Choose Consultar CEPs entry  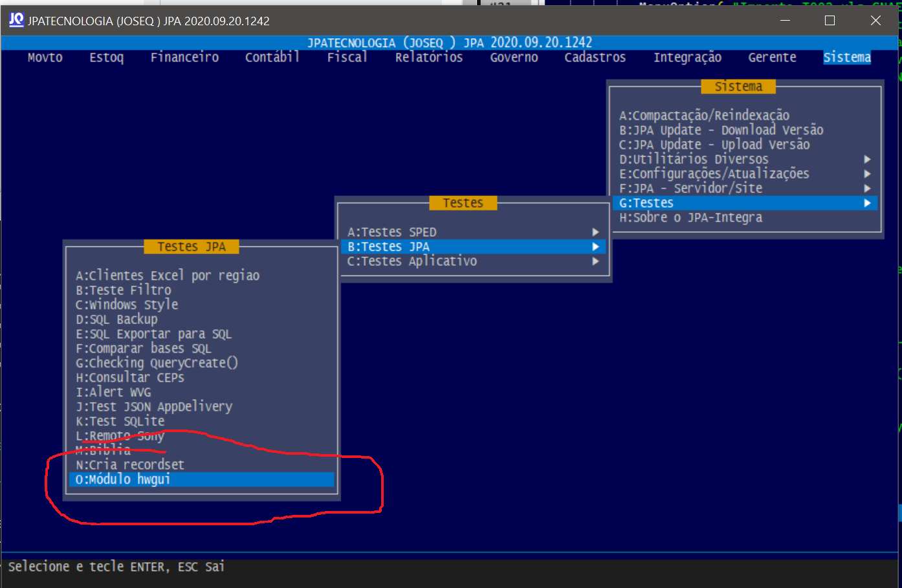click(130, 378)
